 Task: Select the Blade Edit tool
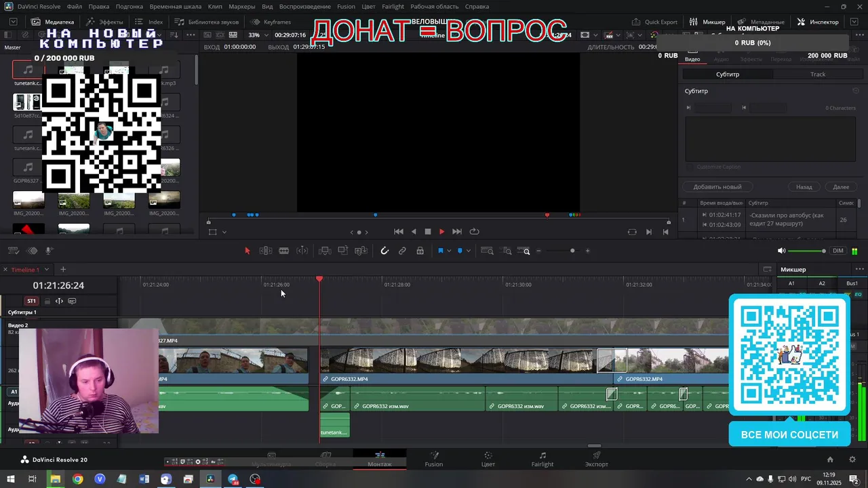point(284,251)
